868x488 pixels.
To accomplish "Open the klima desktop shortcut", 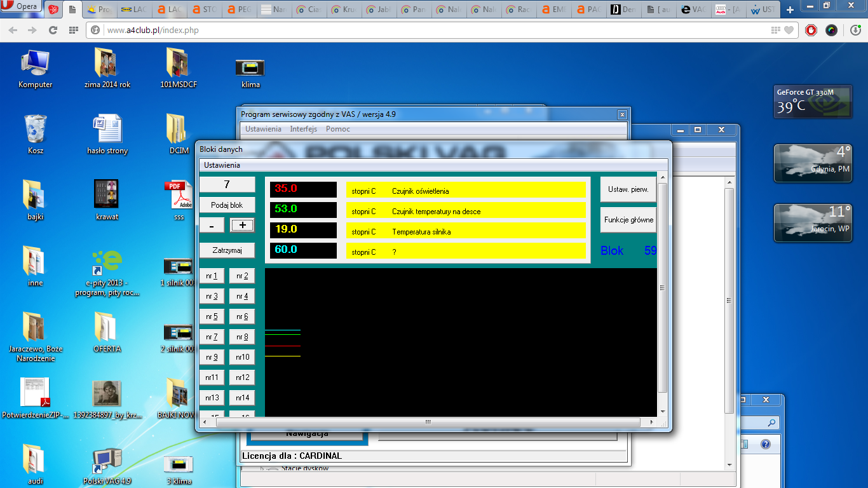I will coord(250,68).
